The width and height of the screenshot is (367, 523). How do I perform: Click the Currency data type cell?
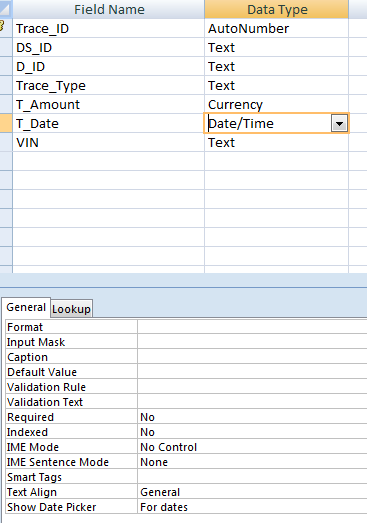click(x=277, y=104)
